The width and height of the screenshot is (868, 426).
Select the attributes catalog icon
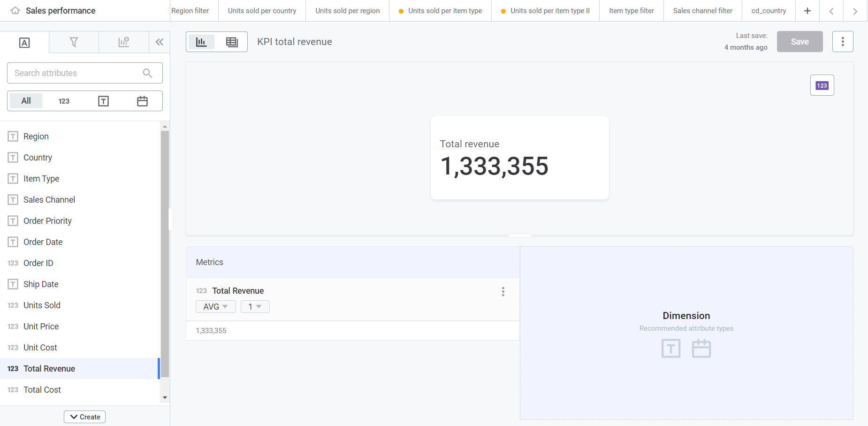pyautogui.click(x=24, y=42)
